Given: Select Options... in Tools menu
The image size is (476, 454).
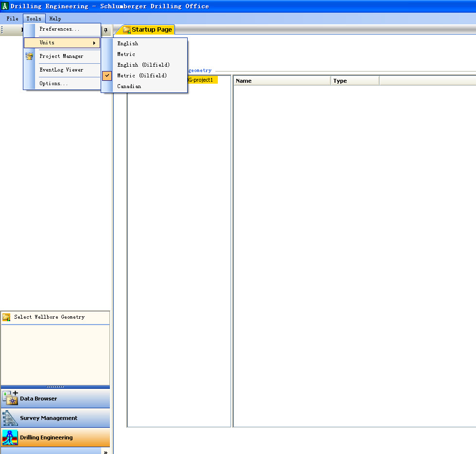Looking at the screenshot, I should click(x=62, y=83).
